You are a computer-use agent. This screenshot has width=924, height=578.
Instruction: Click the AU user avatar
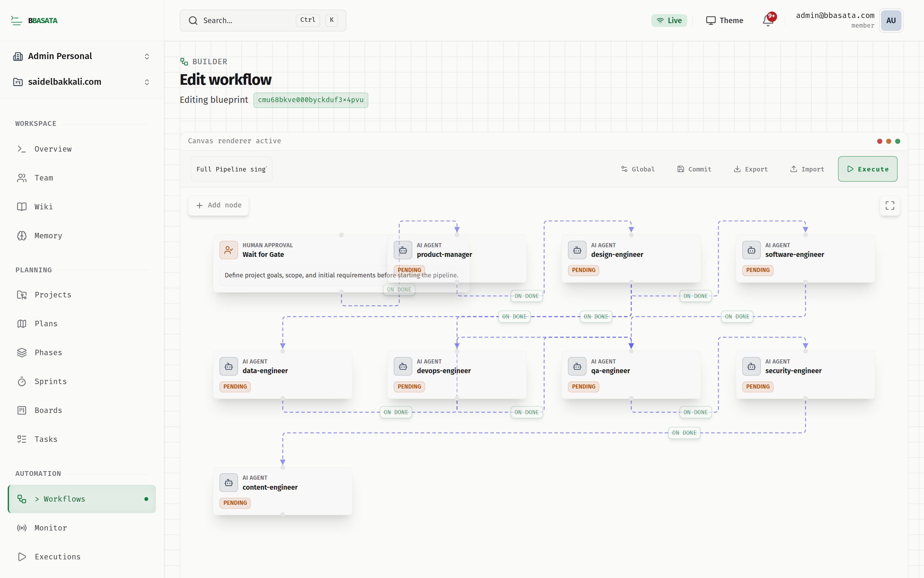891,21
